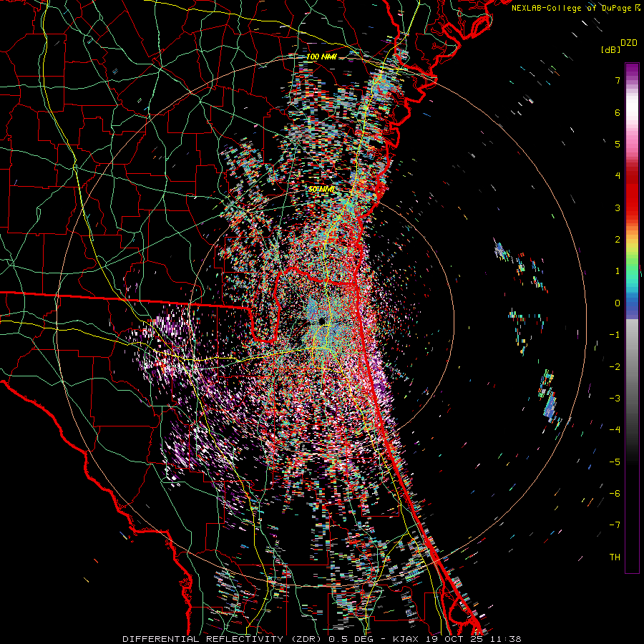This screenshot has width=644, height=644.
Task: Click the "KJAX" station identifier
Action: click(405, 639)
